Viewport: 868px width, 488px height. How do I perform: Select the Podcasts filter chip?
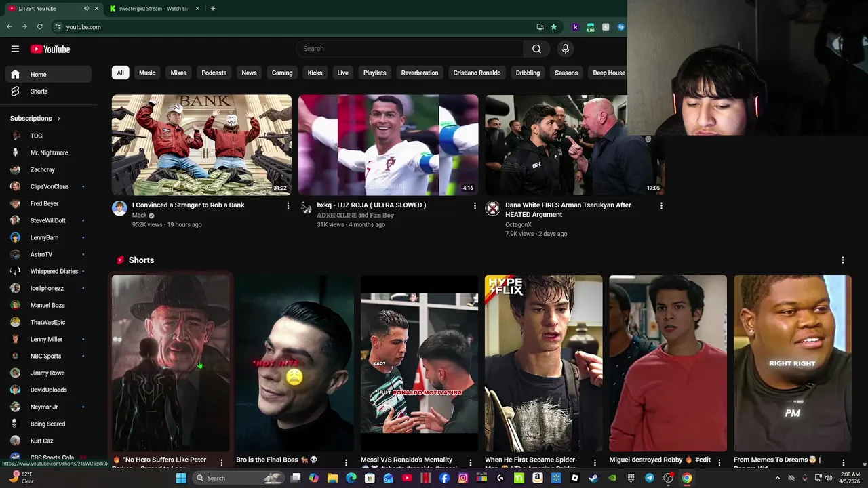pyautogui.click(x=214, y=73)
